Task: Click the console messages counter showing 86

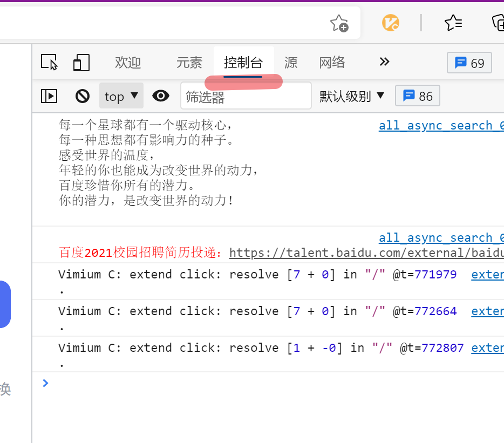Action: click(417, 95)
